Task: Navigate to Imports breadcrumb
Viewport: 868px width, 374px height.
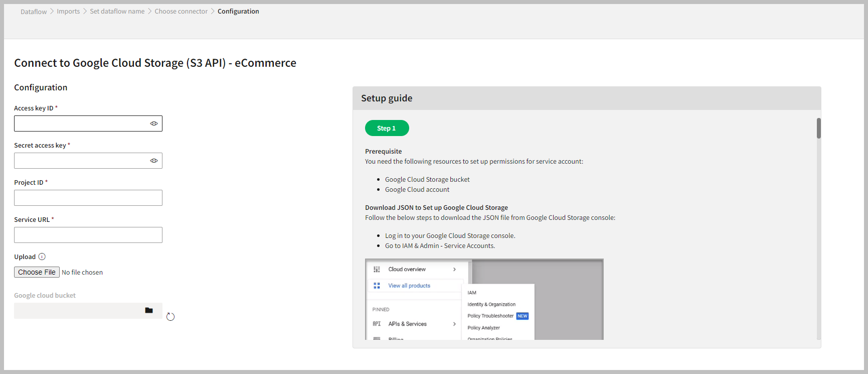Action: [x=68, y=12]
